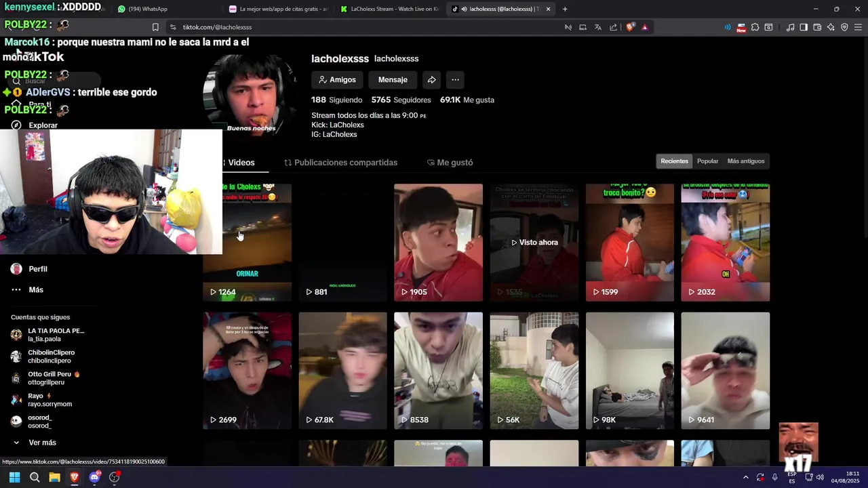Open Windows taskbar search
This screenshot has width=868, height=488.
[35, 477]
